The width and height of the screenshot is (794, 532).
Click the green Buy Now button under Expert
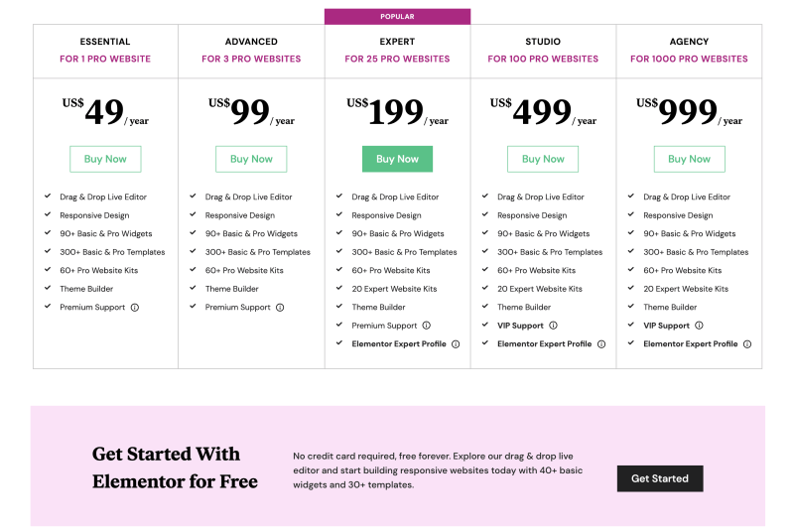tap(397, 159)
